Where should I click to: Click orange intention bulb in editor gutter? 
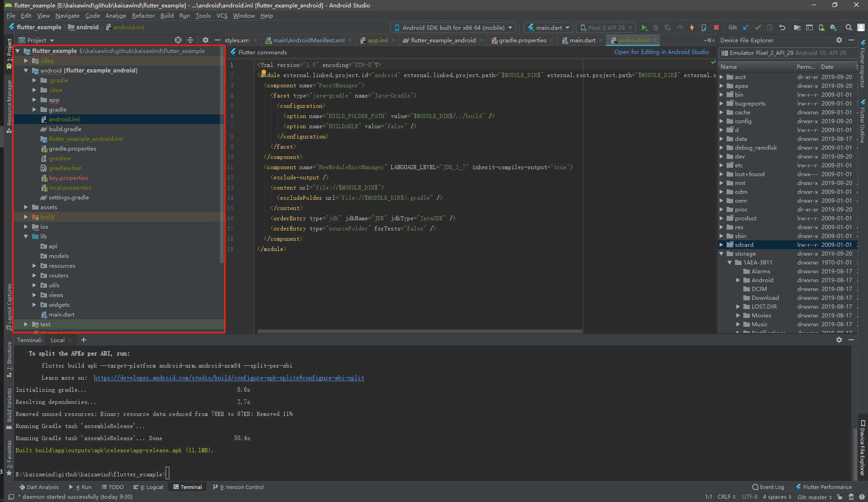tap(264, 73)
